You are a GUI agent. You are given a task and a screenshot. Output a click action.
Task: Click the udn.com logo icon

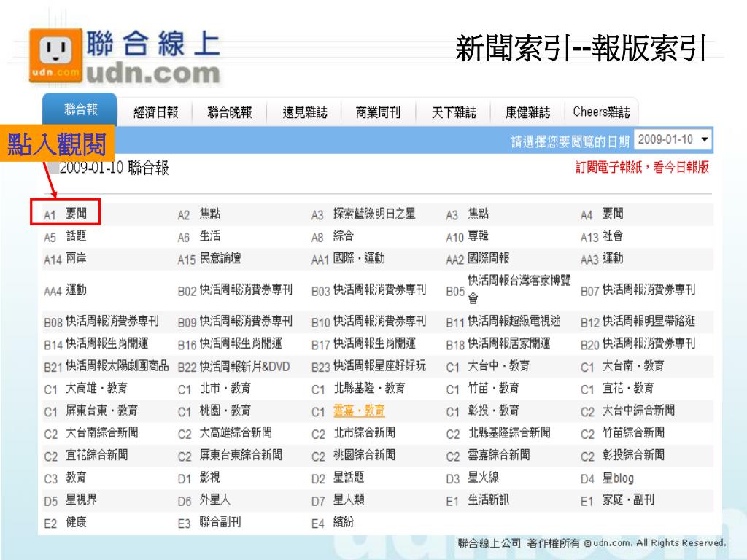[55, 55]
